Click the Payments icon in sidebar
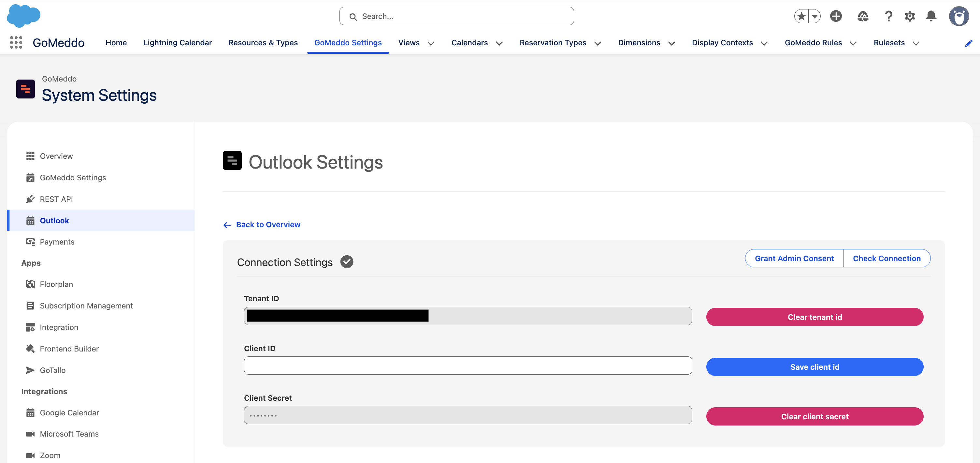The width and height of the screenshot is (980, 463). (30, 242)
